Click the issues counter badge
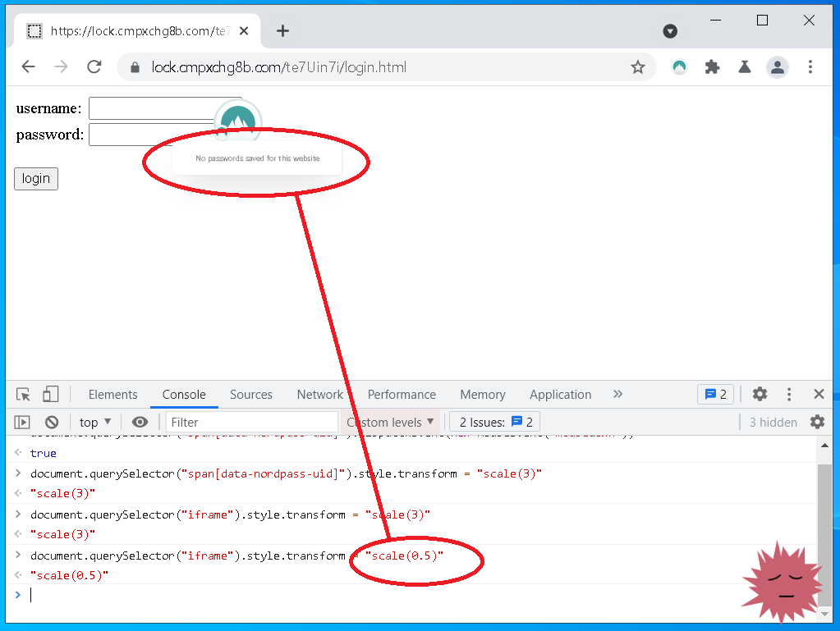This screenshot has width=840, height=631. pos(716,395)
